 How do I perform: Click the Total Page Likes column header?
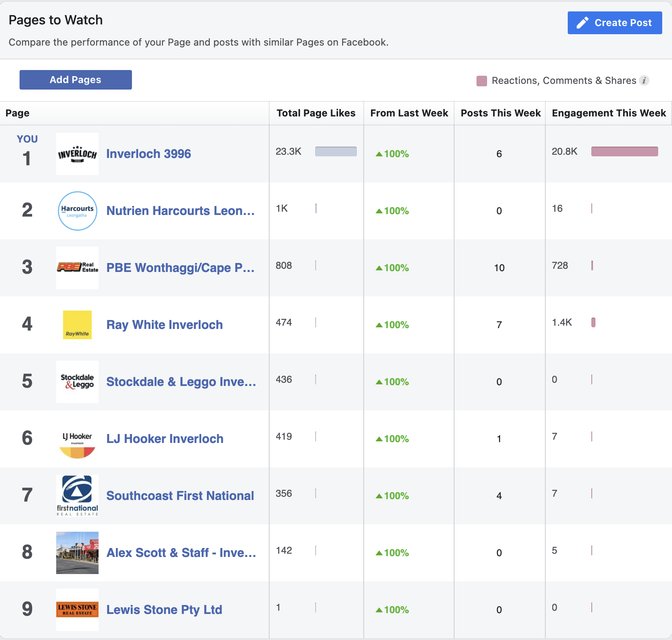click(316, 113)
